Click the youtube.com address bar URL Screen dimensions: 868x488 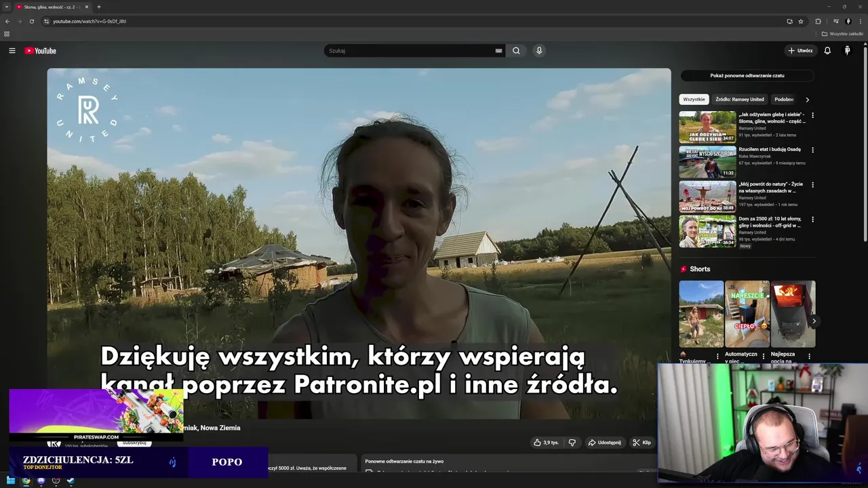[90, 21]
